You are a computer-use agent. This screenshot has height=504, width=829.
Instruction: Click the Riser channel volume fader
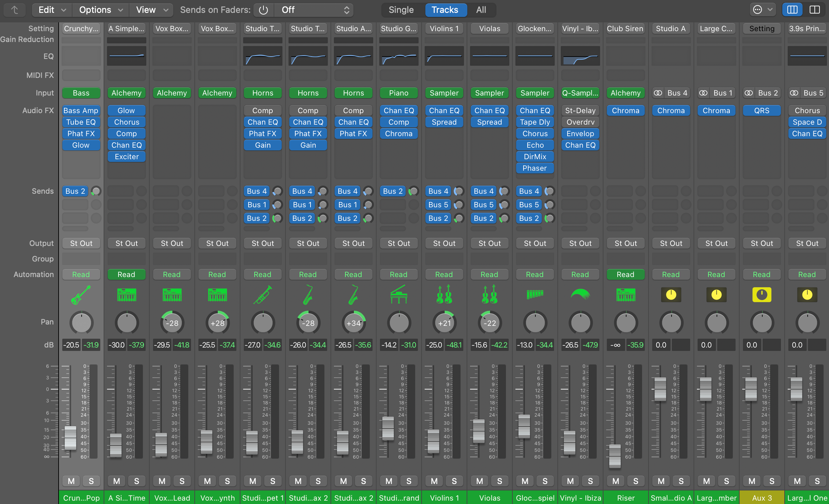[615, 456]
